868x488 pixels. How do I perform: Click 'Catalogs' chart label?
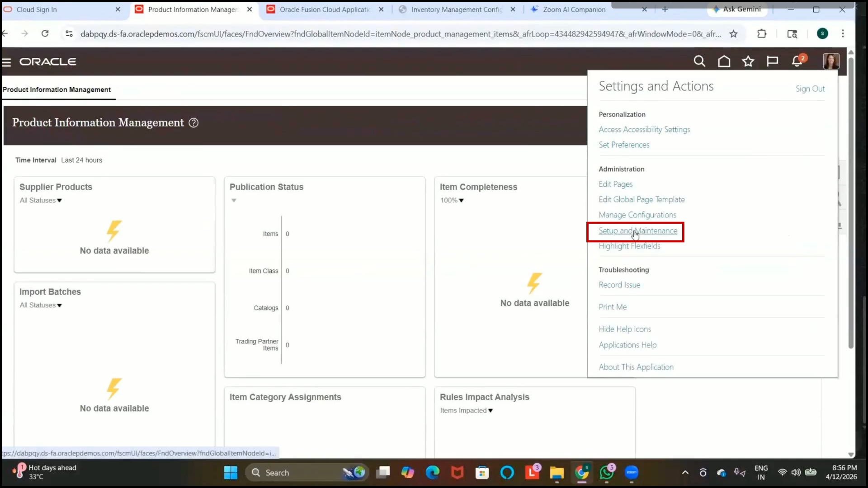click(x=266, y=308)
